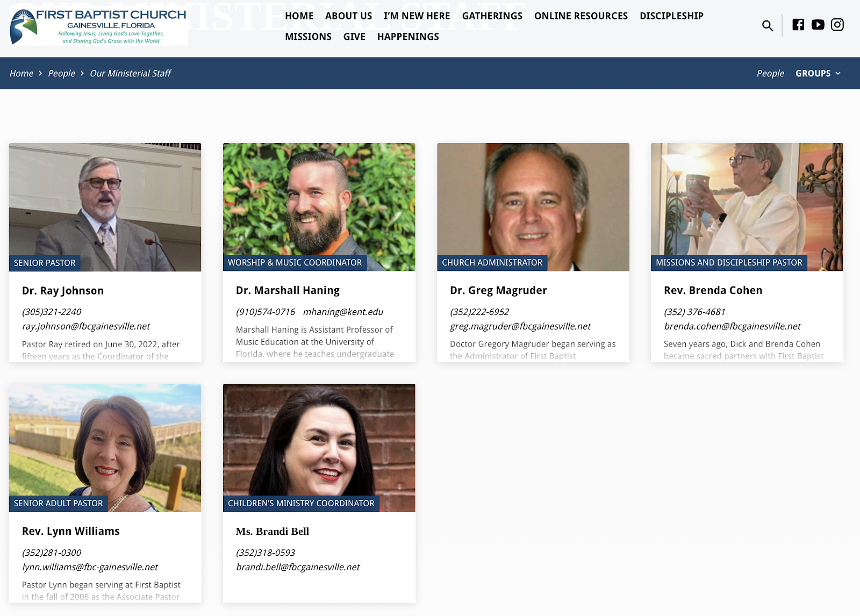Image resolution: width=860 pixels, height=616 pixels.
Task: Open the Discipleship menu item
Action: [x=671, y=16]
